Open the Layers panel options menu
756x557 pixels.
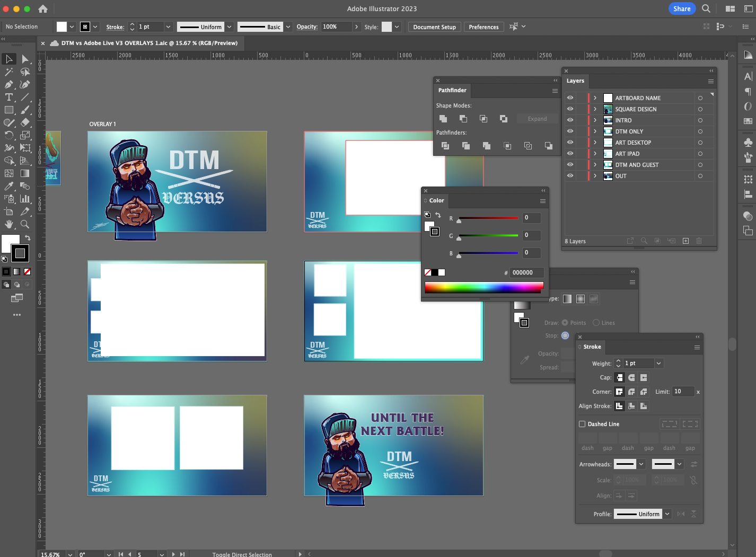pos(710,81)
